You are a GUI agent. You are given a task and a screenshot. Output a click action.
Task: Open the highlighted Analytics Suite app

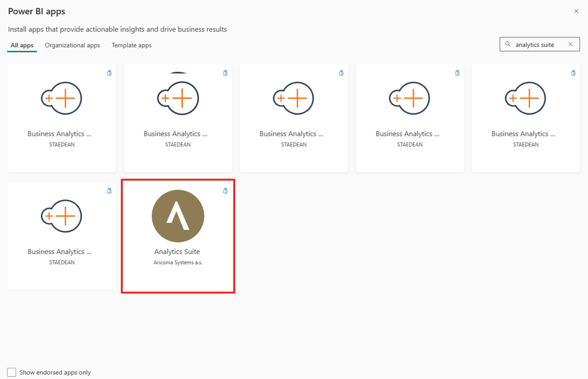coord(178,236)
